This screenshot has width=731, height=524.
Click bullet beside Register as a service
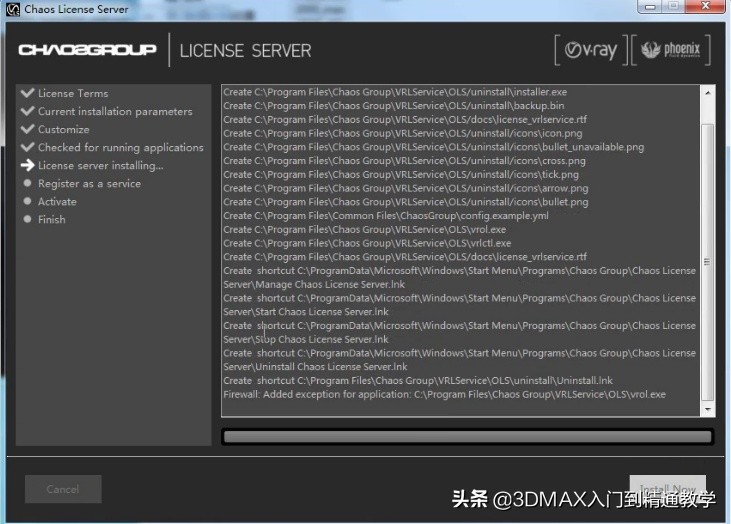[x=28, y=183]
